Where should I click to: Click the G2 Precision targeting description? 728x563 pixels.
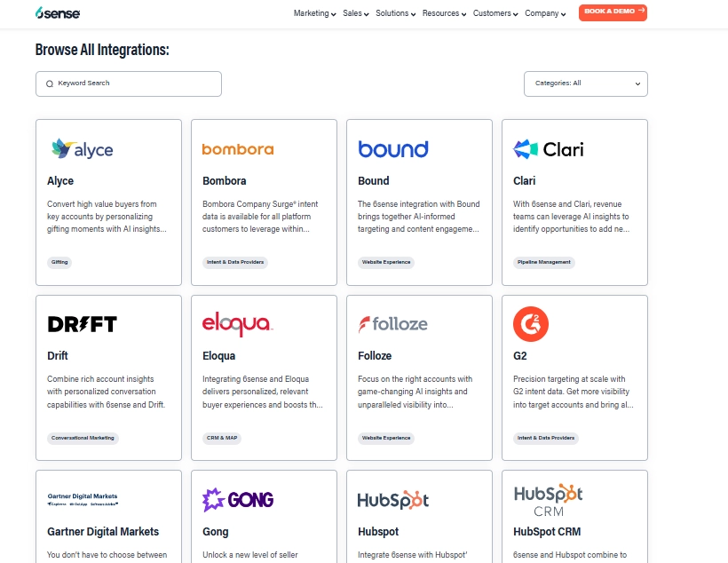click(574, 392)
